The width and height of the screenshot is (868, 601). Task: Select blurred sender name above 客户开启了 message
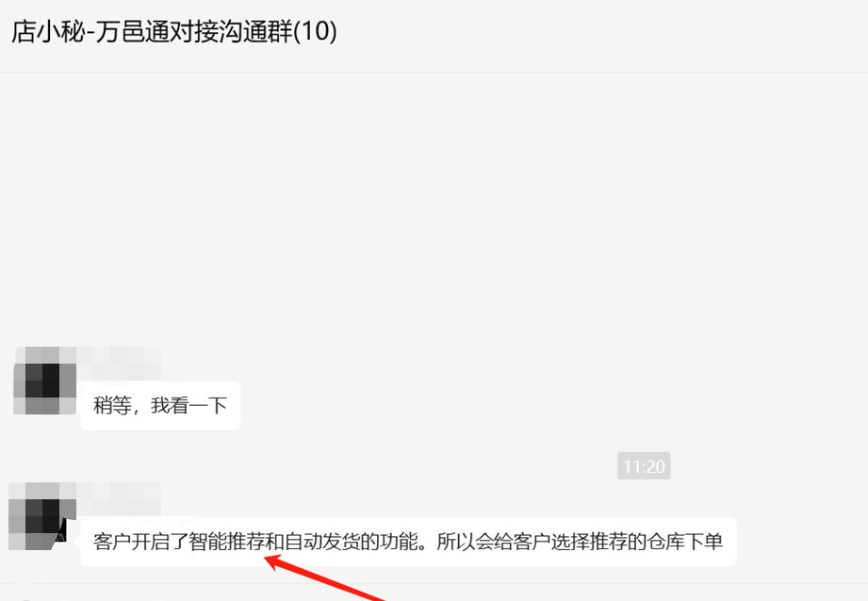[x=119, y=498]
